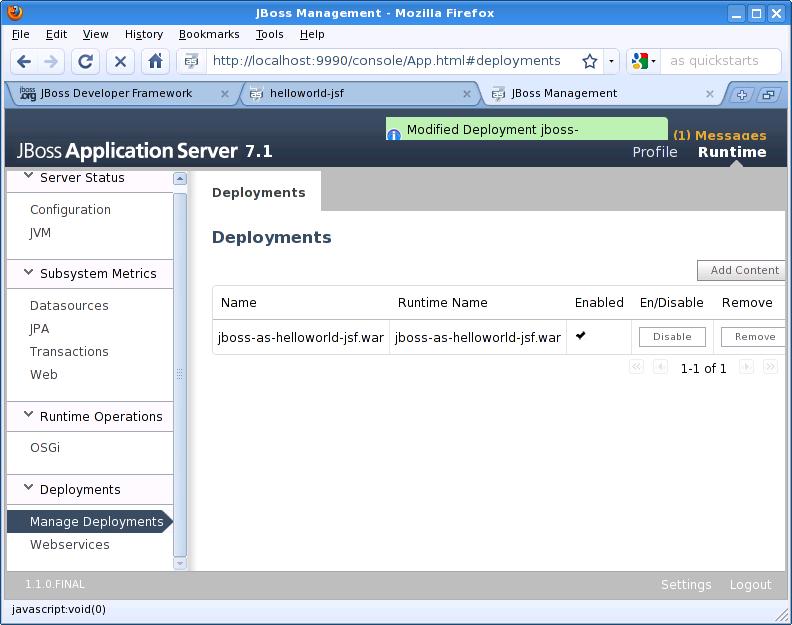Open the Google search engine selector
Screen dimensions: 792x625
[x=643, y=62]
